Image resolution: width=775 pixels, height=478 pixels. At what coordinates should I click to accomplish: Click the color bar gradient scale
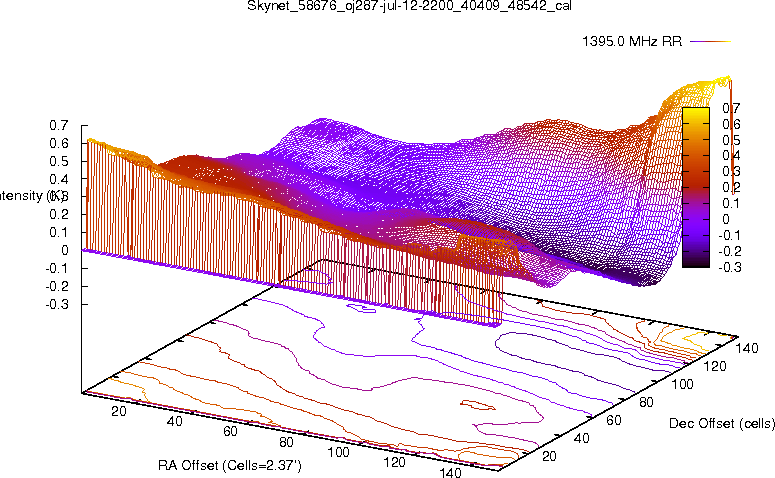(x=696, y=187)
